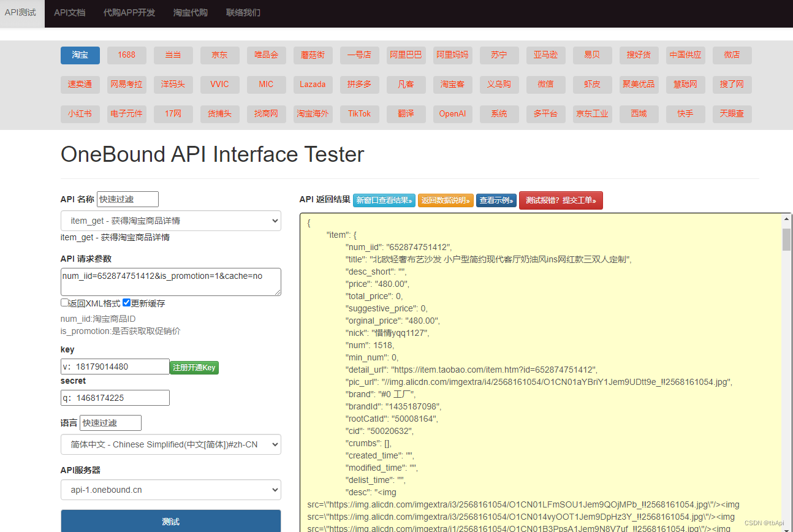Uncheck the 更新缓存 checkbox
793x532 pixels.
126,303
